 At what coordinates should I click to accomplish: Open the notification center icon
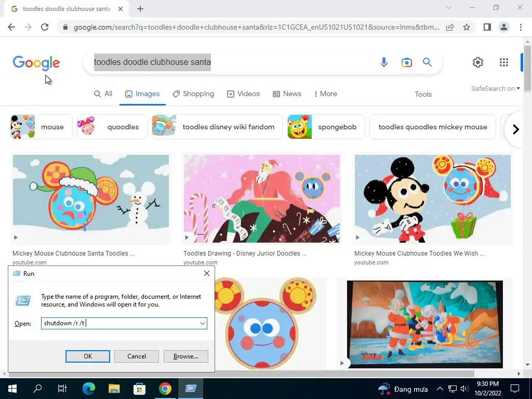pos(515,389)
